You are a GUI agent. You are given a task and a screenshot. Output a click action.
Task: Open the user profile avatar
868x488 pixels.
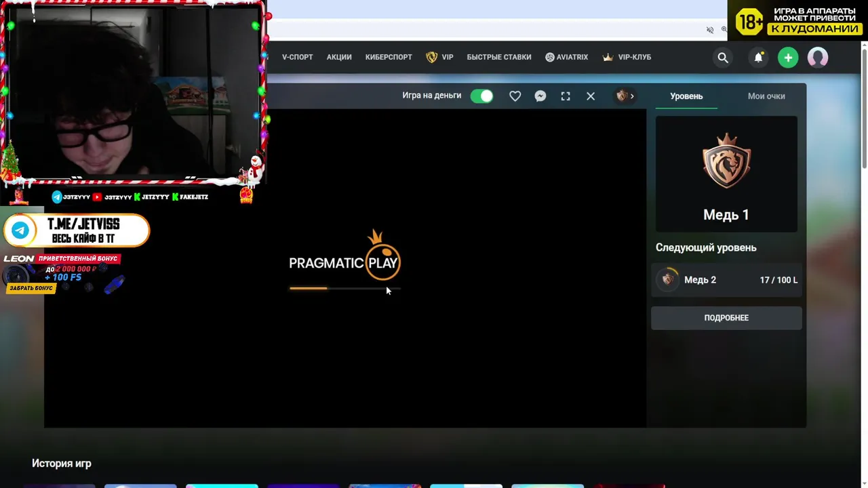click(818, 58)
